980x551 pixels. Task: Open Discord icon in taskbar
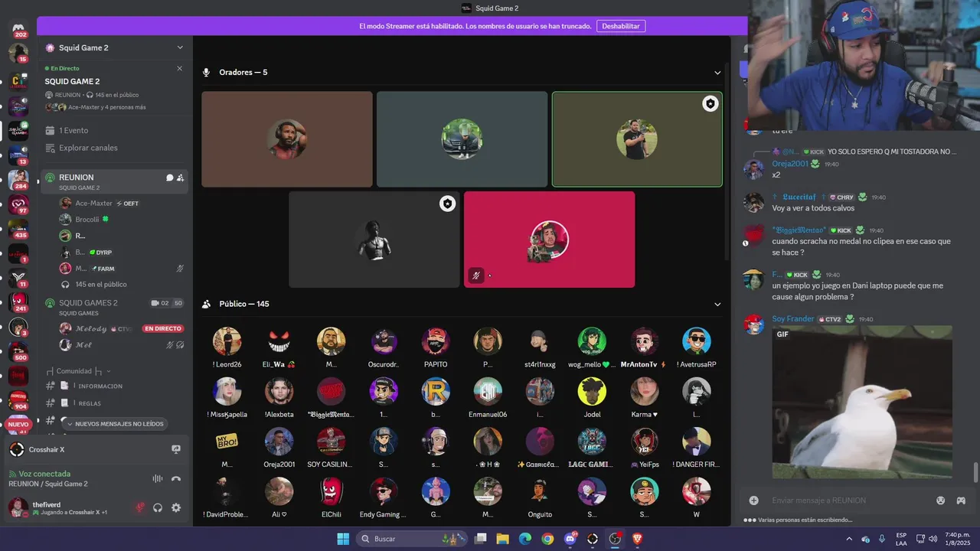tap(570, 539)
